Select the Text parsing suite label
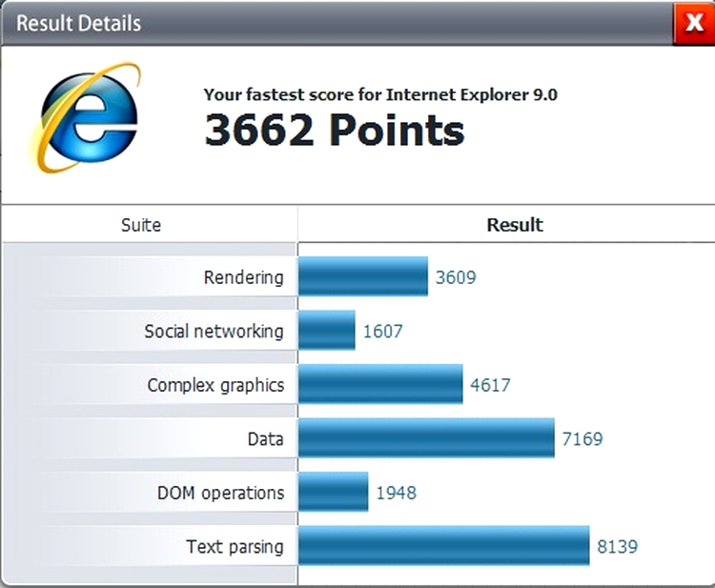The height and width of the screenshot is (588, 715). [x=235, y=547]
